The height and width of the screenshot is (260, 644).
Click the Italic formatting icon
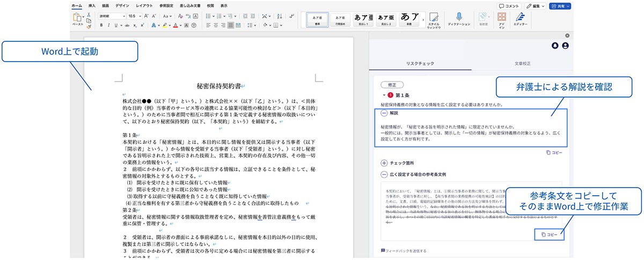(108, 25)
